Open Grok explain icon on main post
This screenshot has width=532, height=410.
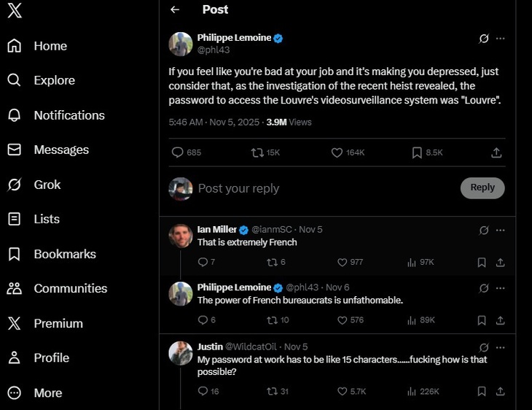[482, 39]
